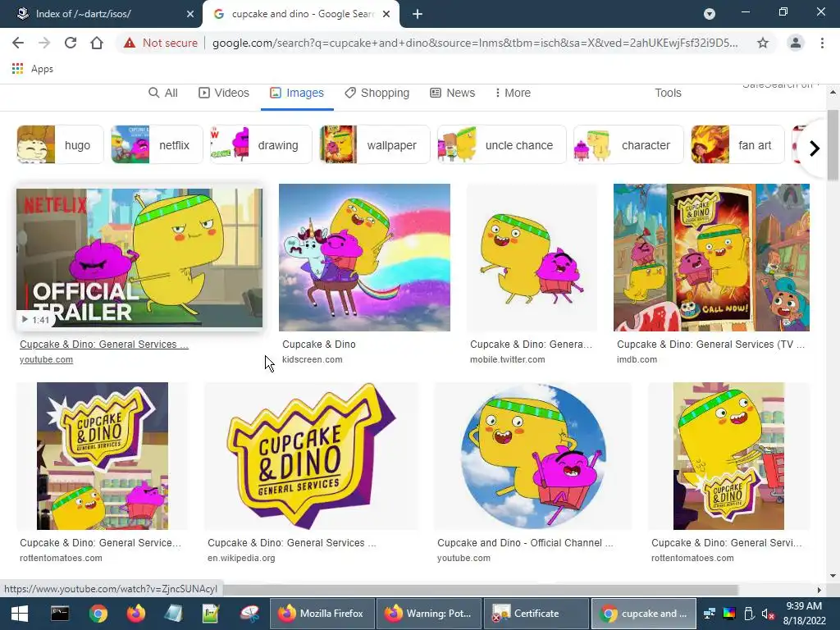Image resolution: width=840 pixels, height=630 pixels.
Task: Go back to the previous page
Action: [18, 43]
